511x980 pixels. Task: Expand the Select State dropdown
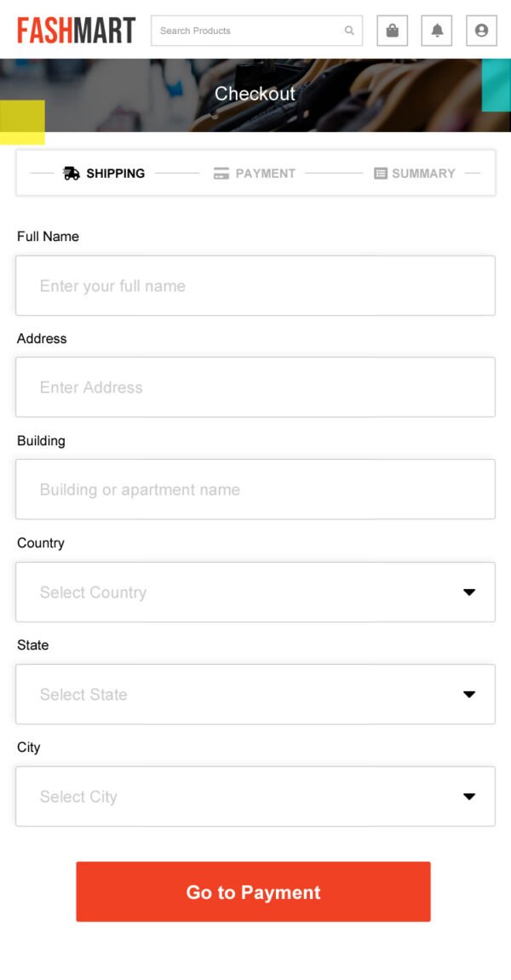[x=255, y=694]
